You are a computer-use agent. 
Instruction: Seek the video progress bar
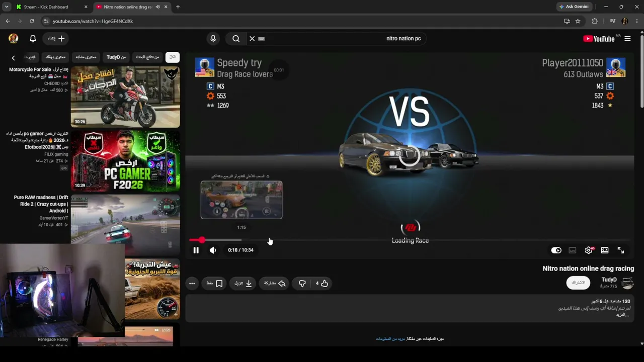coord(410,240)
